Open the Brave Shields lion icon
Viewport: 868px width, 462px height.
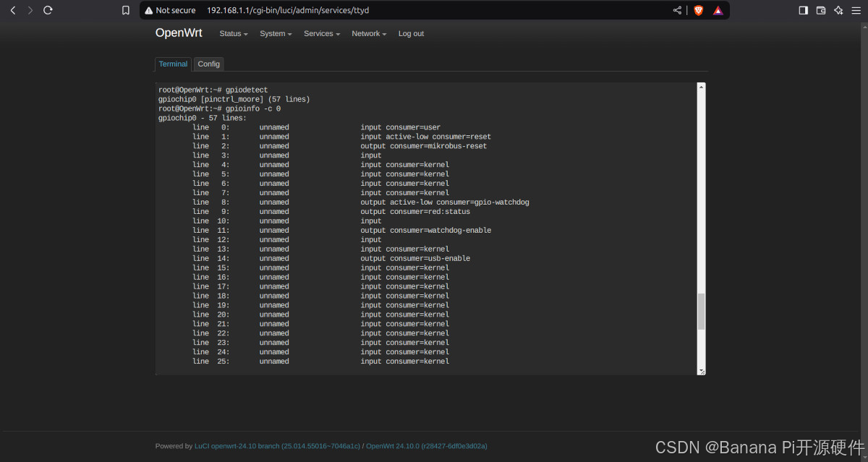(x=698, y=10)
